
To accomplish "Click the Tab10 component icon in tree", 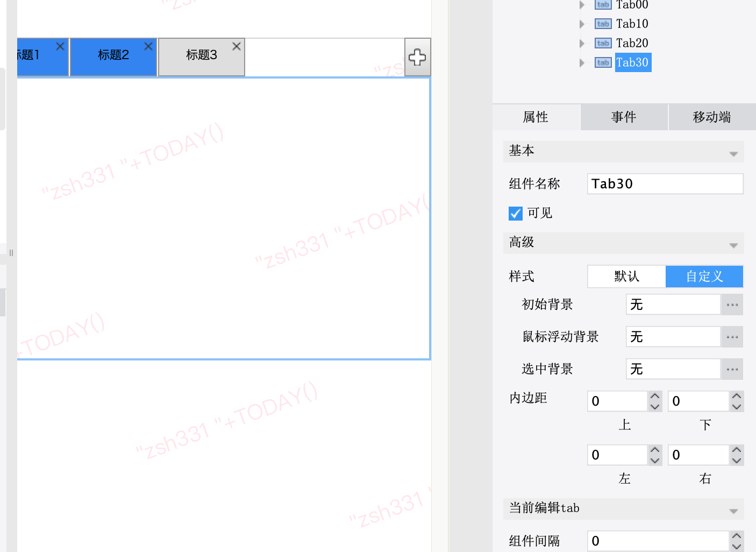I will point(603,24).
